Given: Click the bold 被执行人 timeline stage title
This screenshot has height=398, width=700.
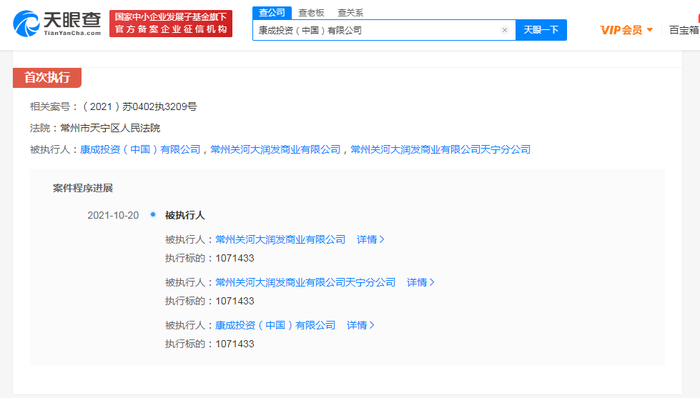Looking at the screenshot, I should click(185, 216).
